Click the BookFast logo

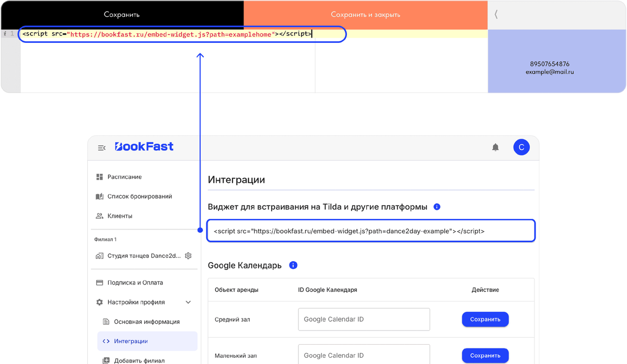point(144,147)
